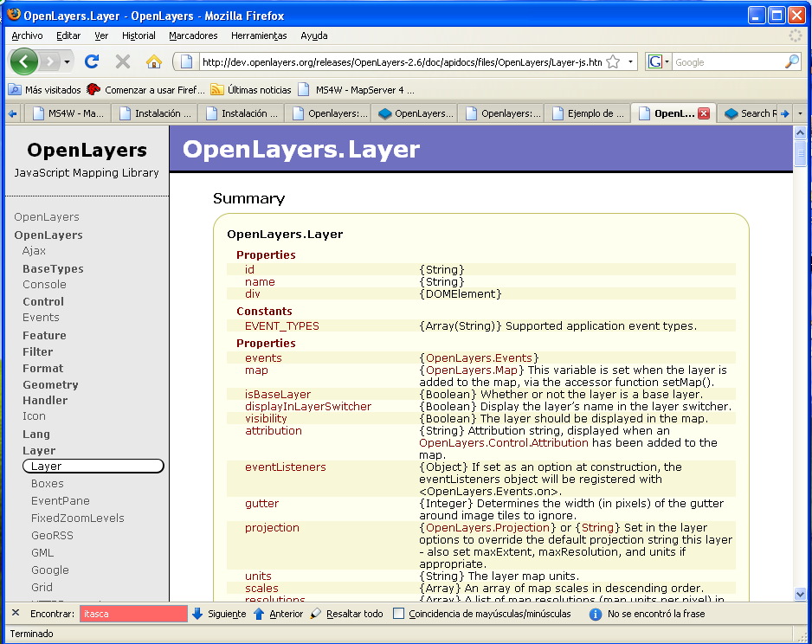This screenshot has width=812, height=644.
Task: Click the bookmark star in the URL bar
Action: pos(613,62)
